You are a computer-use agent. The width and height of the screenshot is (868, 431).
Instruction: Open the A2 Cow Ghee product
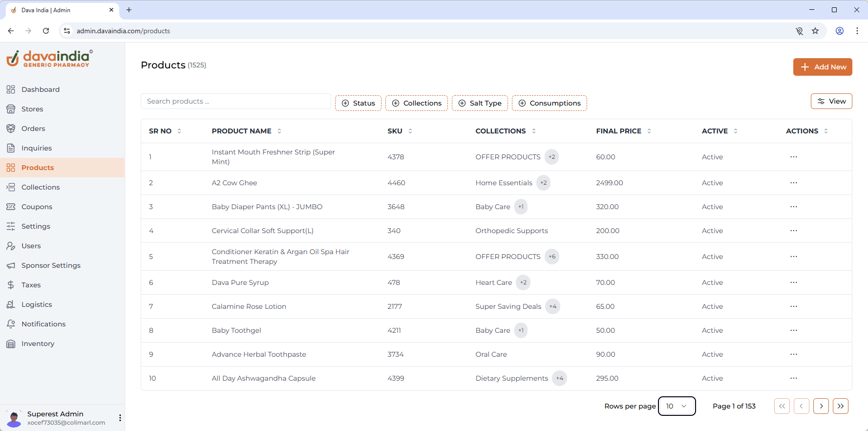[x=234, y=183]
